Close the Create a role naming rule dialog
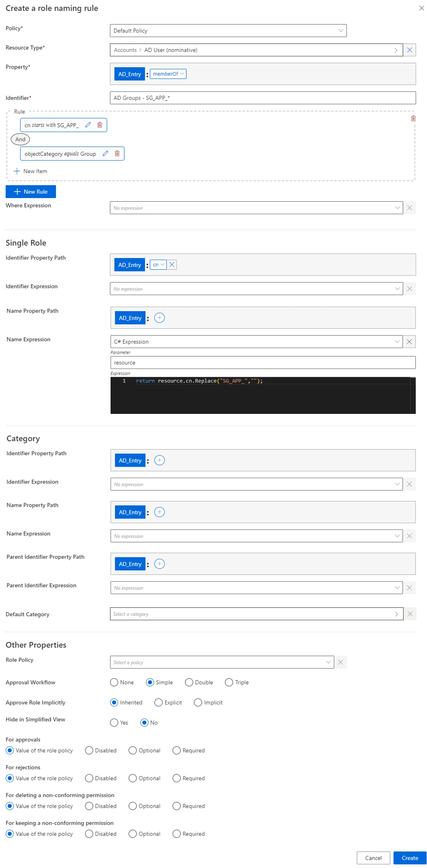 (421, 8)
